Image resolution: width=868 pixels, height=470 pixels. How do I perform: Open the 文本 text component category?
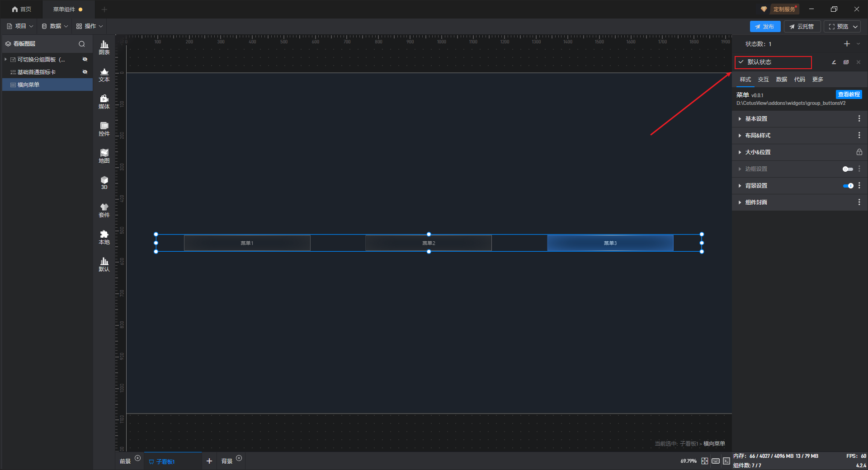104,75
